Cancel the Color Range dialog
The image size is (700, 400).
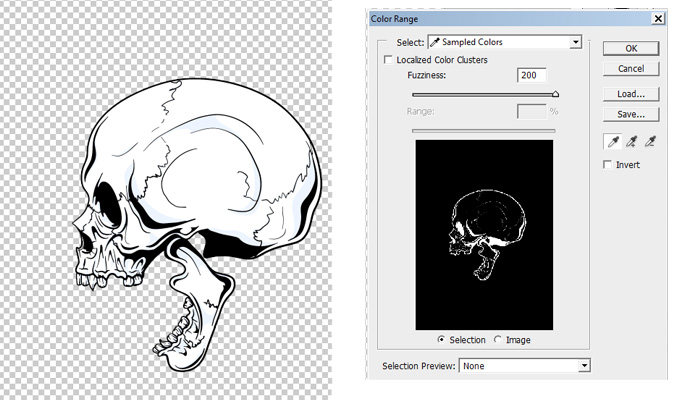[x=631, y=69]
